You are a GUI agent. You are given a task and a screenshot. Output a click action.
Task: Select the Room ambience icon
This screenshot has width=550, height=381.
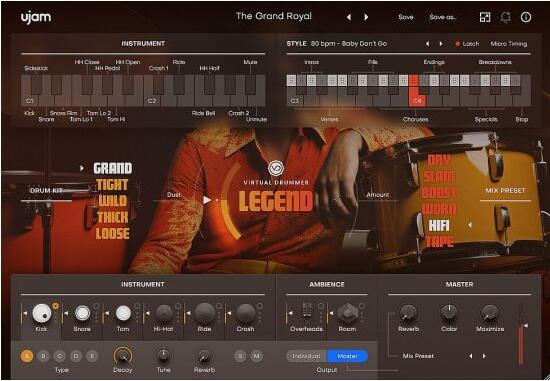point(347,313)
